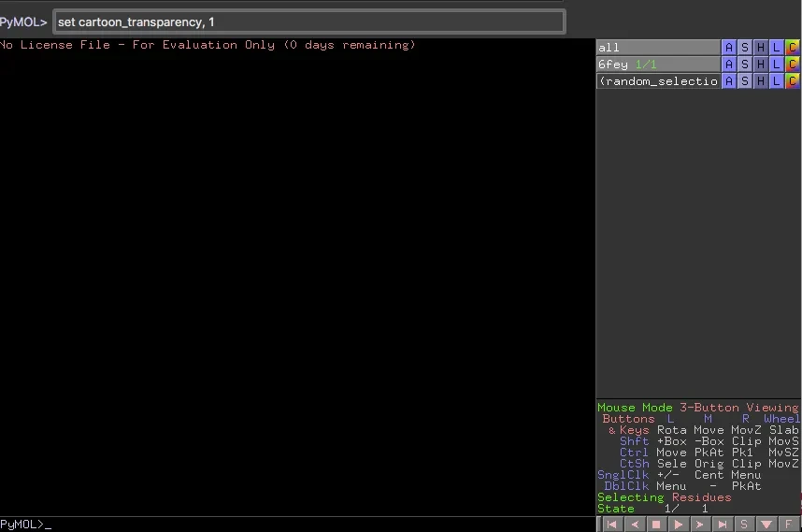Click the '-Box' Shift middle-button text
Screen dimensions: 802x532
click(x=709, y=441)
